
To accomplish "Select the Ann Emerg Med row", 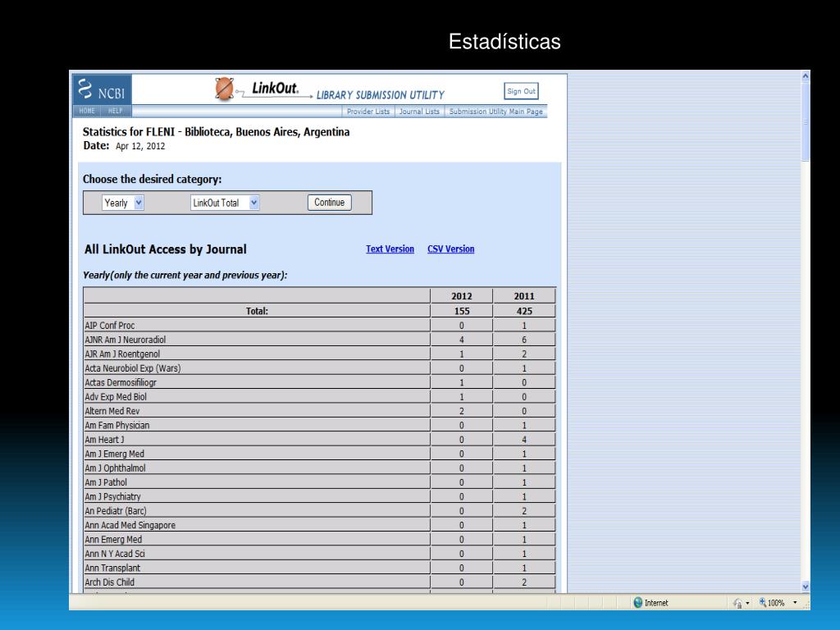I will pyautogui.click(x=319, y=540).
